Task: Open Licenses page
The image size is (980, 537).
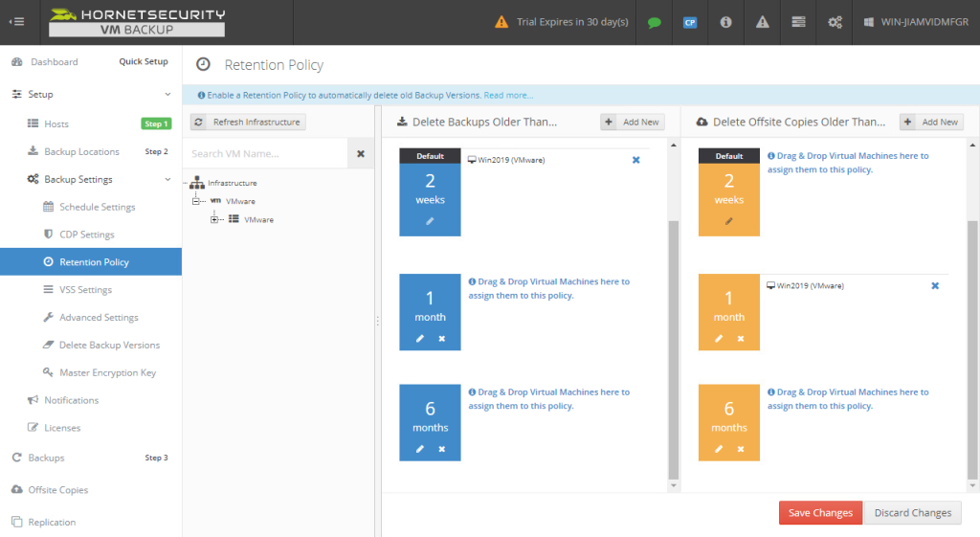Action: (62, 428)
